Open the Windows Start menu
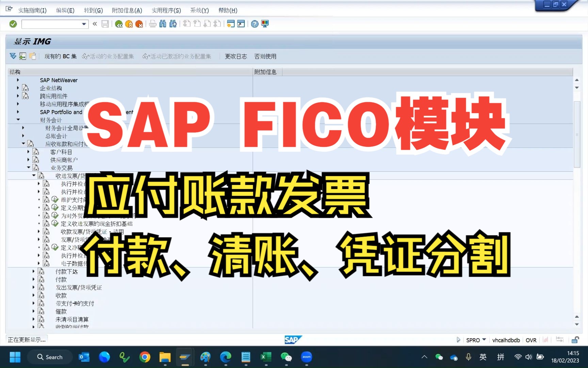Image resolution: width=588 pixels, height=368 pixels. [15, 357]
